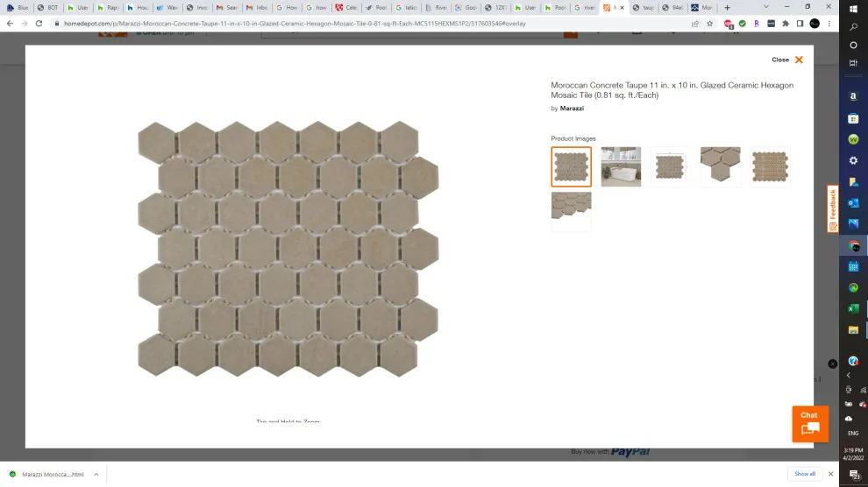Switch to the Gmail Inbox tab
Screen dimensions: 868x487
(x=257, y=8)
